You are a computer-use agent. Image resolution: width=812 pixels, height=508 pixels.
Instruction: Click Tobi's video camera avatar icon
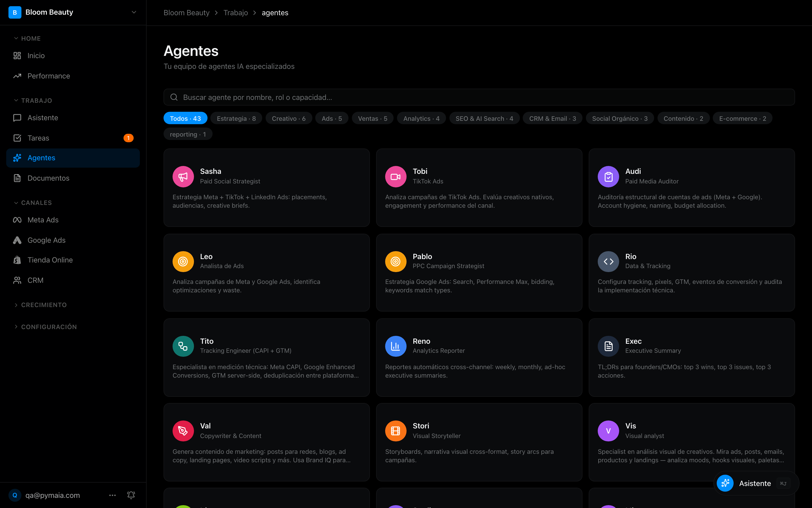pos(396,176)
